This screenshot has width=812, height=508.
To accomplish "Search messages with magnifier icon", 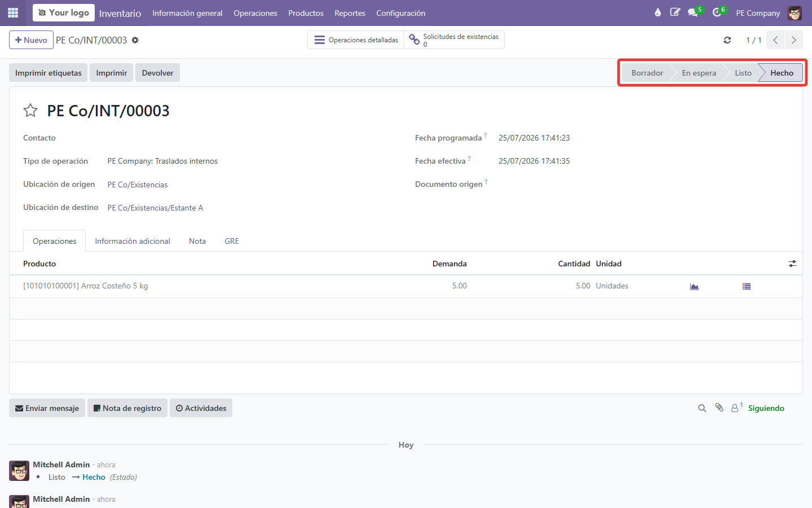I will [x=702, y=408].
